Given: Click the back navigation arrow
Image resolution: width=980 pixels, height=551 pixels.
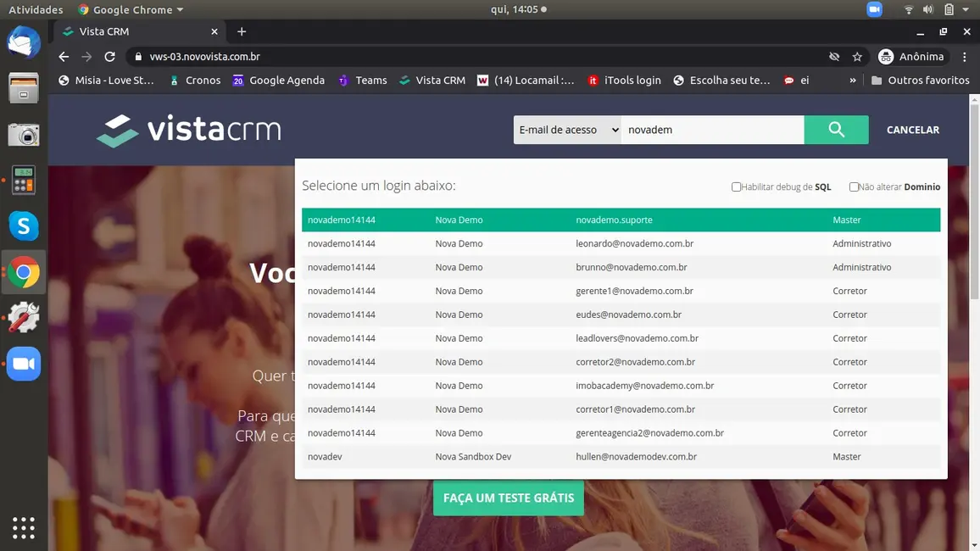Looking at the screenshot, I should 64,57.
